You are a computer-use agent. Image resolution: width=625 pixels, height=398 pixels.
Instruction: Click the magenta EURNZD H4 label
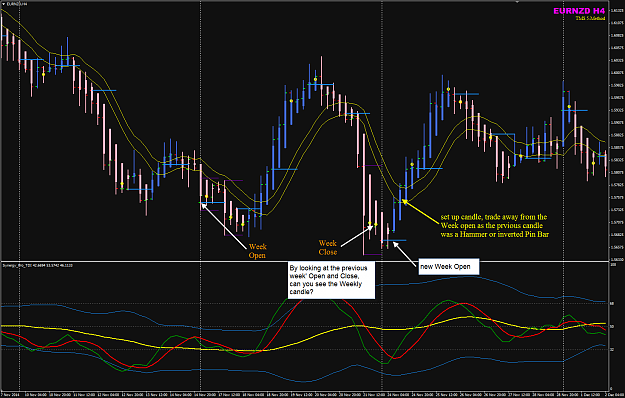(579, 11)
